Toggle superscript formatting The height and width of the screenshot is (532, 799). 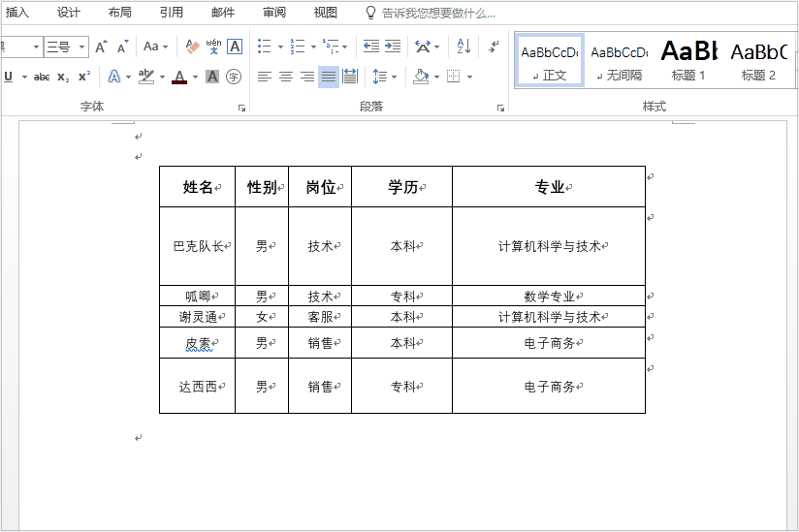(x=84, y=77)
